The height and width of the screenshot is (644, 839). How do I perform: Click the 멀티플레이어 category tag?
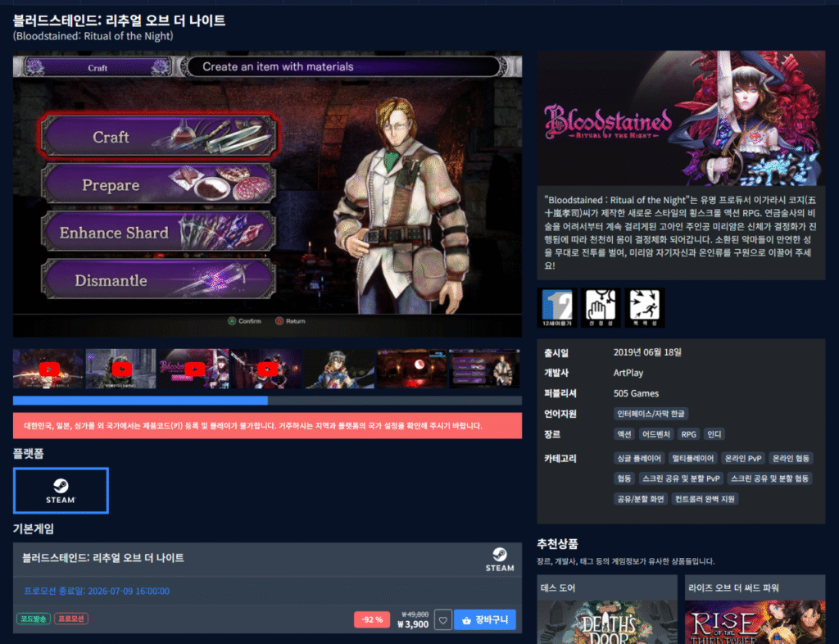coord(693,458)
